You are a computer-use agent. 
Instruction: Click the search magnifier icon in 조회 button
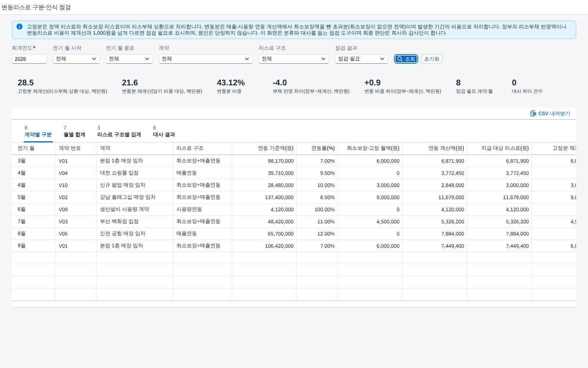pyautogui.click(x=400, y=59)
